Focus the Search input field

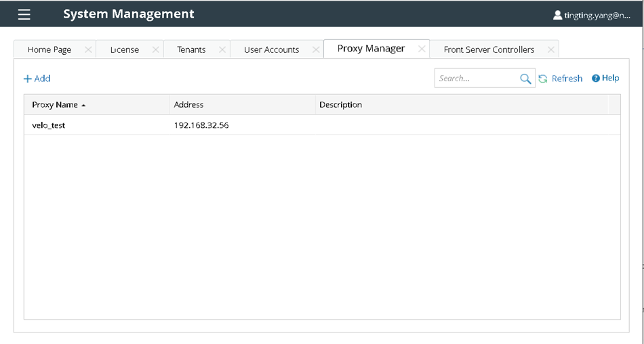pos(476,79)
